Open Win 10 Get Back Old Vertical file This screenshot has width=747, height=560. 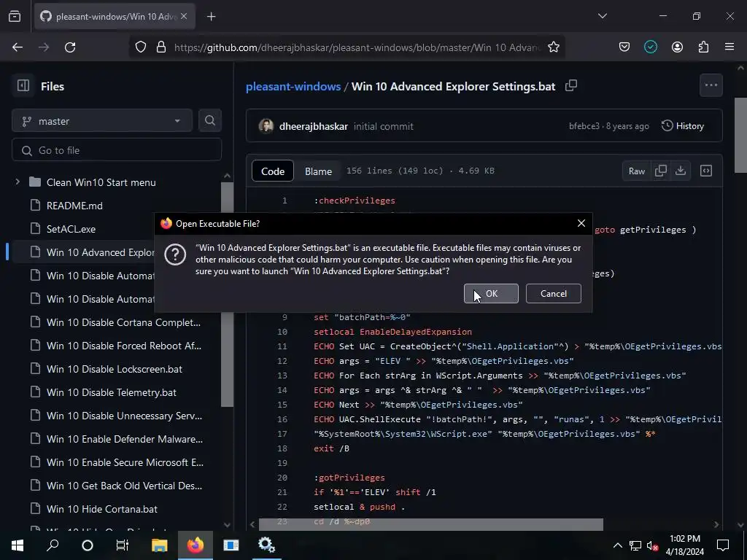(124, 486)
